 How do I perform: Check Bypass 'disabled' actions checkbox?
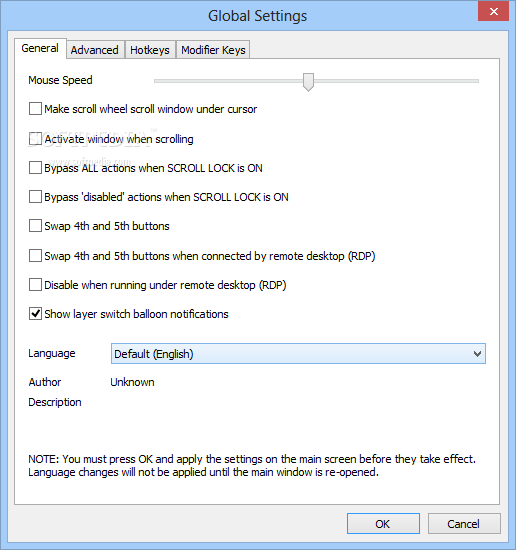35,197
